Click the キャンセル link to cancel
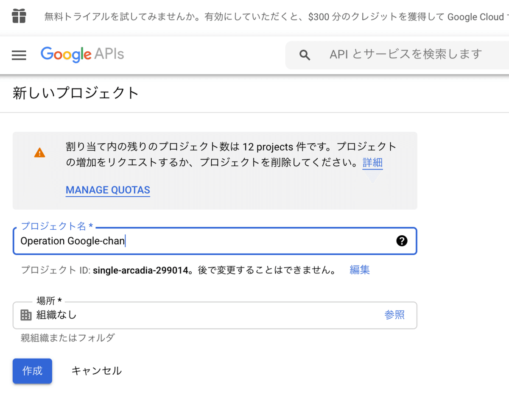This screenshot has height=420, width=509. [x=96, y=370]
